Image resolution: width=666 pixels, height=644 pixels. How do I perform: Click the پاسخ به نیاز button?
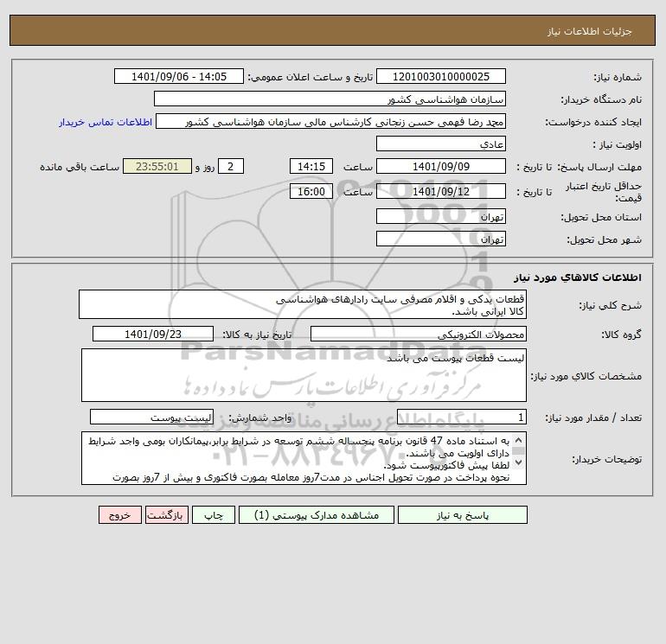[463, 515]
